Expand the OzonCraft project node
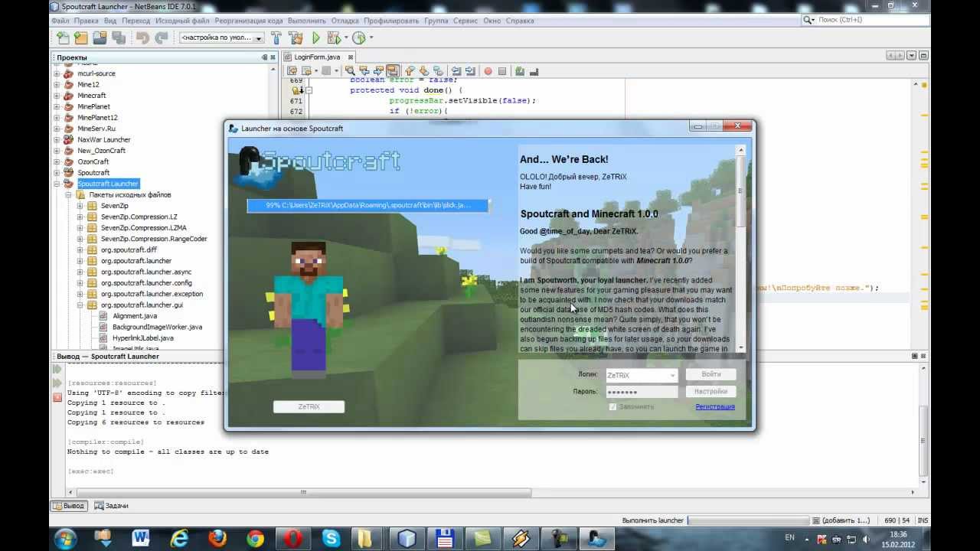This screenshot has height=551, width=980. pyautogui.click(x=57, y=161)
